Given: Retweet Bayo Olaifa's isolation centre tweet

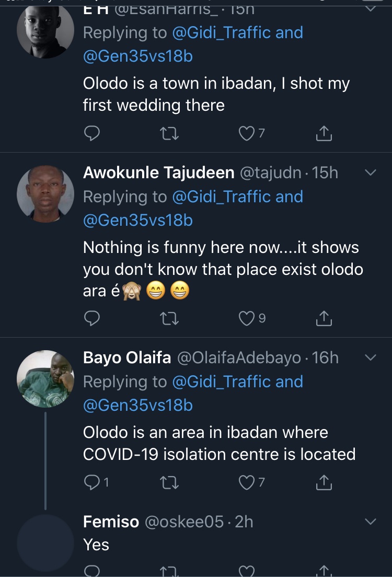Looking at the screenshot, I should pos(169,482).
